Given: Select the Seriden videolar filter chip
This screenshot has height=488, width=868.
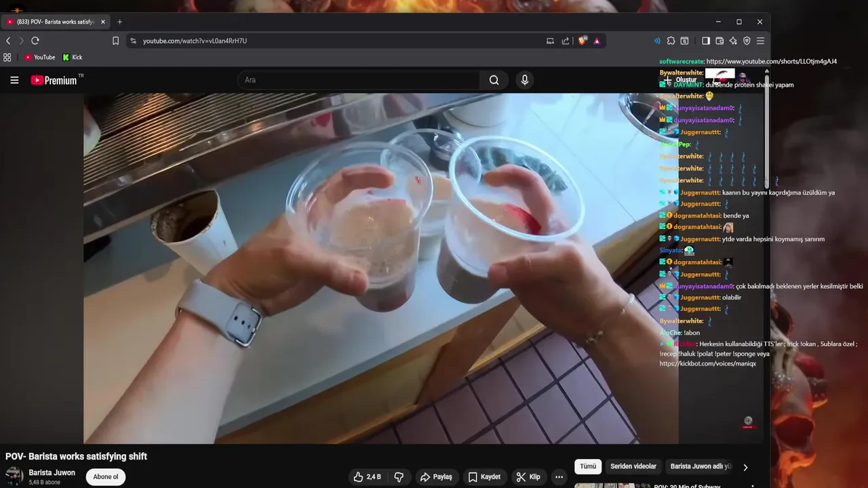Looking at the screenshot, I should coord(633,466).
